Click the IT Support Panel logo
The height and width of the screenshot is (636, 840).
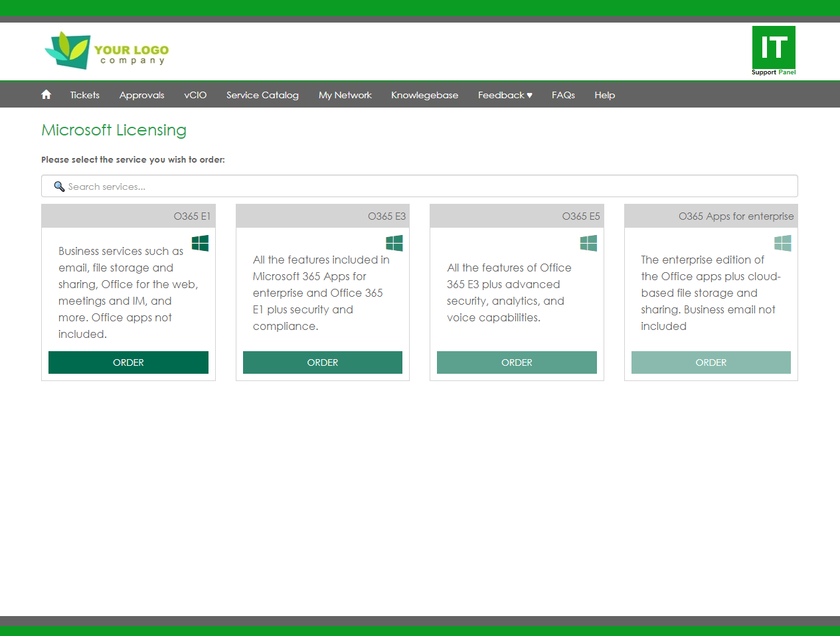(774, 51)
